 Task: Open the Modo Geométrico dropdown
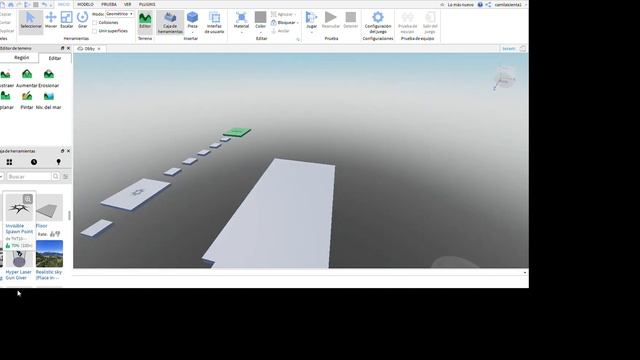click(x=120, y=14)
